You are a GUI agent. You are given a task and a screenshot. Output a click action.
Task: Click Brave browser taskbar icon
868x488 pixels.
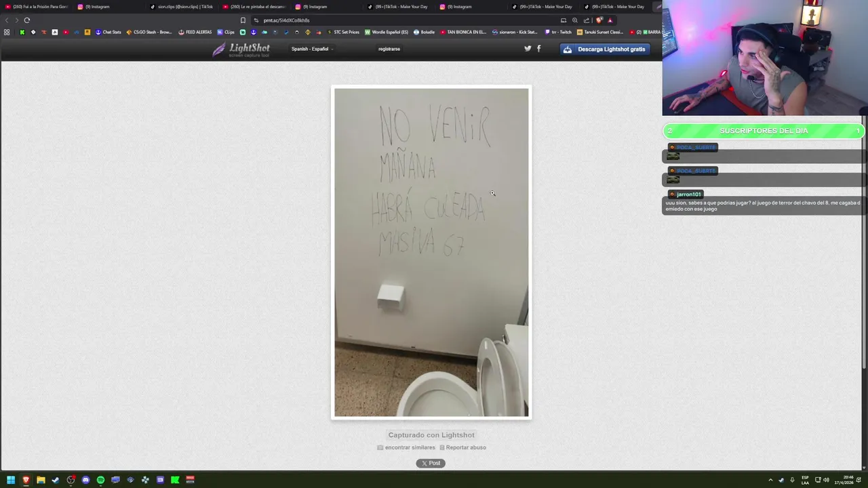coord(26,480)
